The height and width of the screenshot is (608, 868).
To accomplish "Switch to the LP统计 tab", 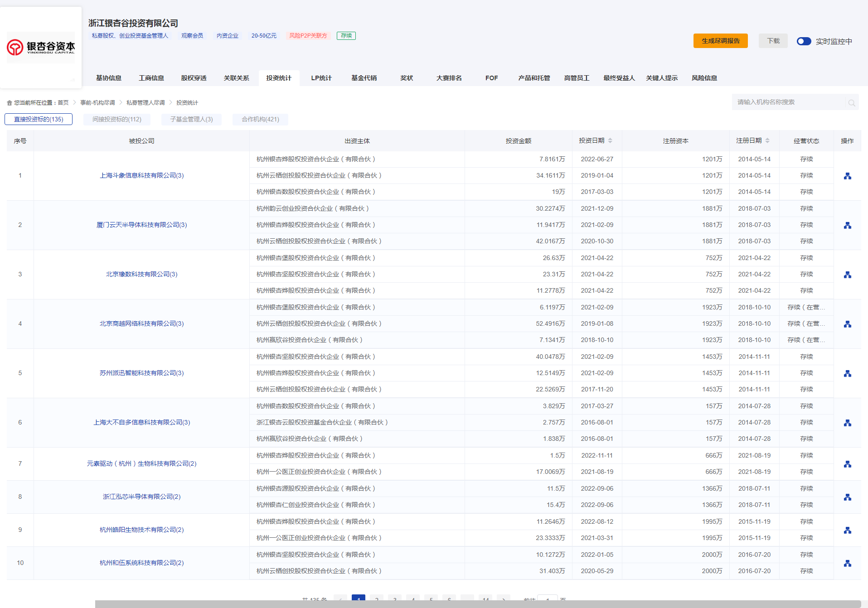I will [x=321, y=78].
